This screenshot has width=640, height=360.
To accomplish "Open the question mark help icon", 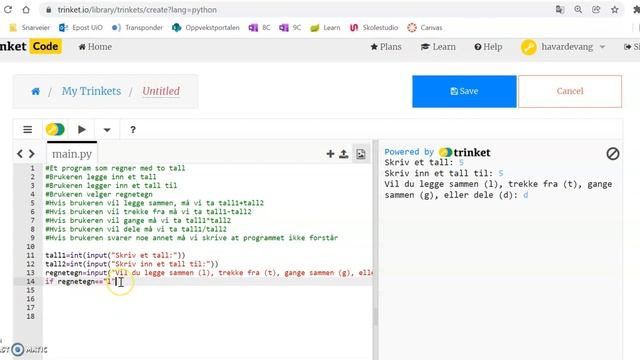I will click(133, 130).
